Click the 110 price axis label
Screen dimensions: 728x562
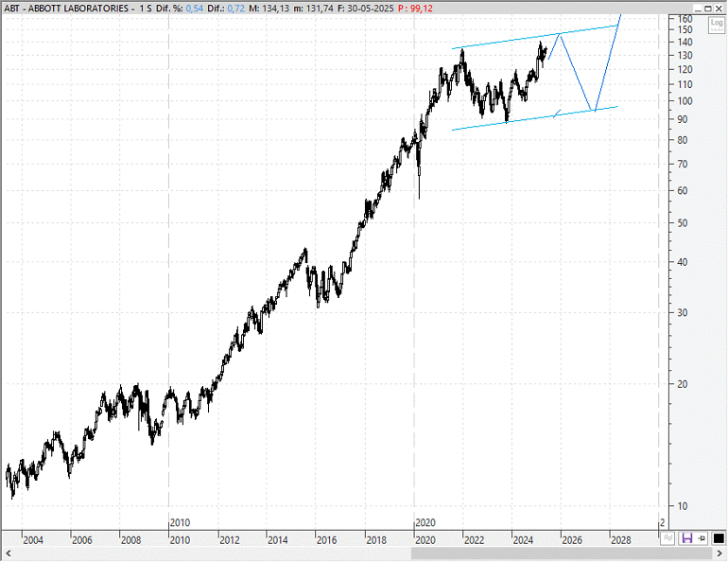(x=685, y=84)
